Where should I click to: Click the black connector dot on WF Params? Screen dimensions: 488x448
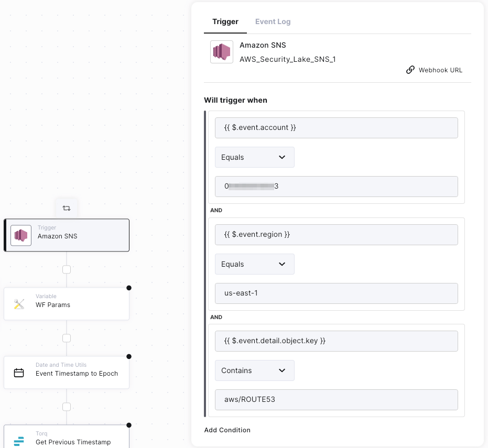point(129,288)
